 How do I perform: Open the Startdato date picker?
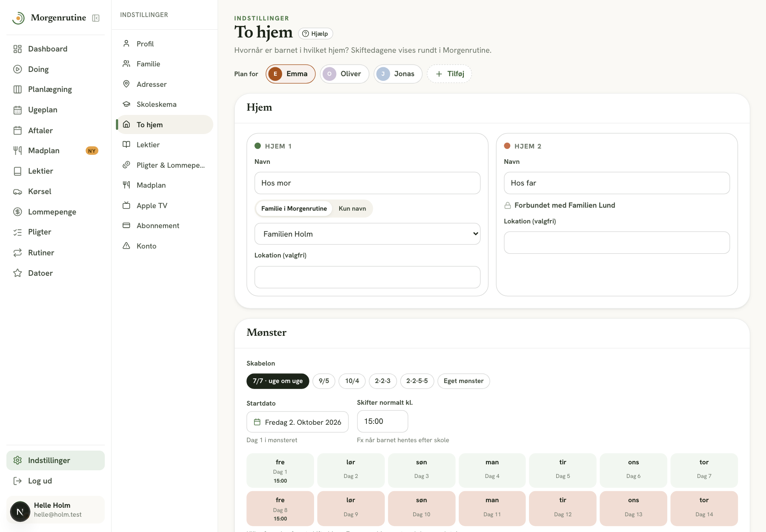(297, 422)
